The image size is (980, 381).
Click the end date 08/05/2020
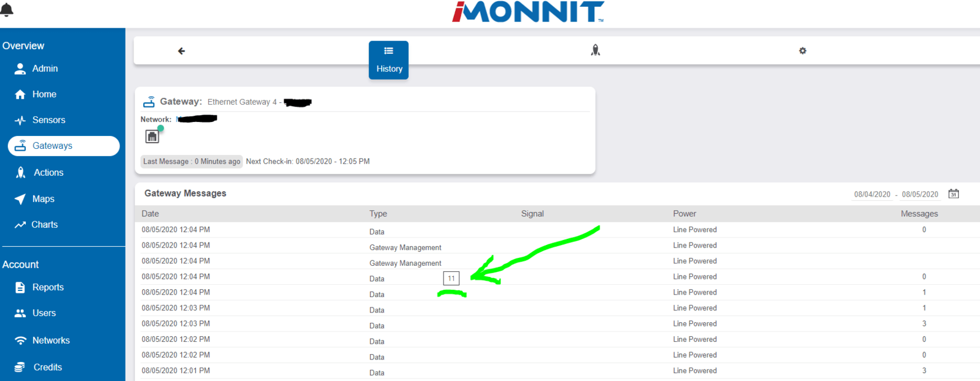point(920,194)
